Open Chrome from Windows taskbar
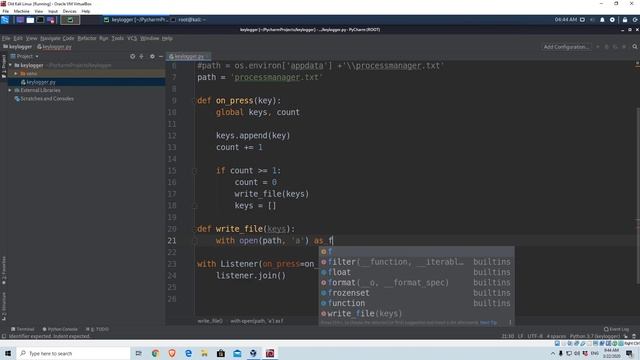The height and width of the screenshot is (360, 640). [156, 353]
